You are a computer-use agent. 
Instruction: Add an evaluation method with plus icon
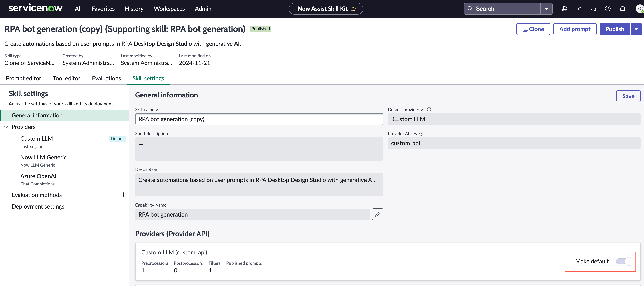pyautogui.click(x=123, y=195)
